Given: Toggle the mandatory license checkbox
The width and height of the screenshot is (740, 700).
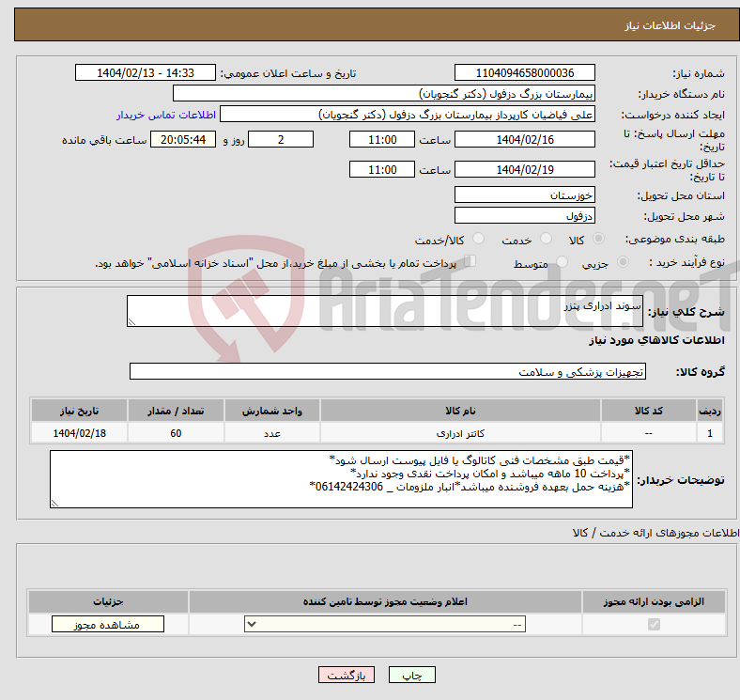Looking at the screenshot, I should [x=654, y=625].
